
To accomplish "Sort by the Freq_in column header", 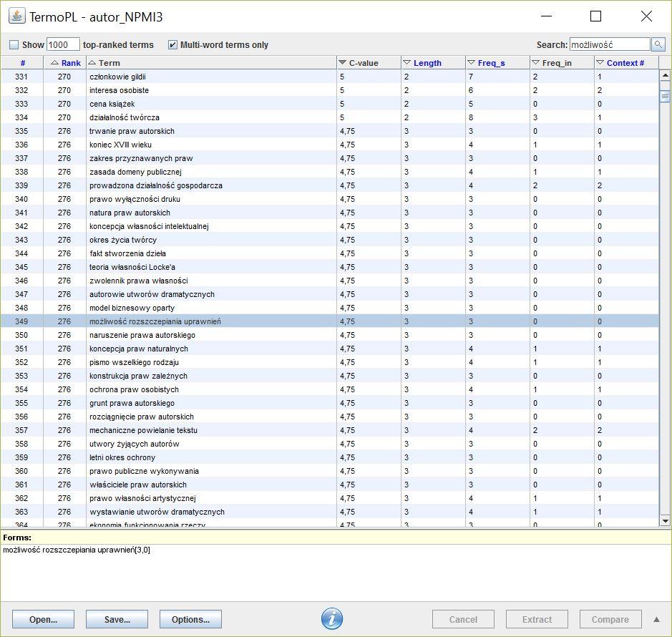I will click(563, 62).
